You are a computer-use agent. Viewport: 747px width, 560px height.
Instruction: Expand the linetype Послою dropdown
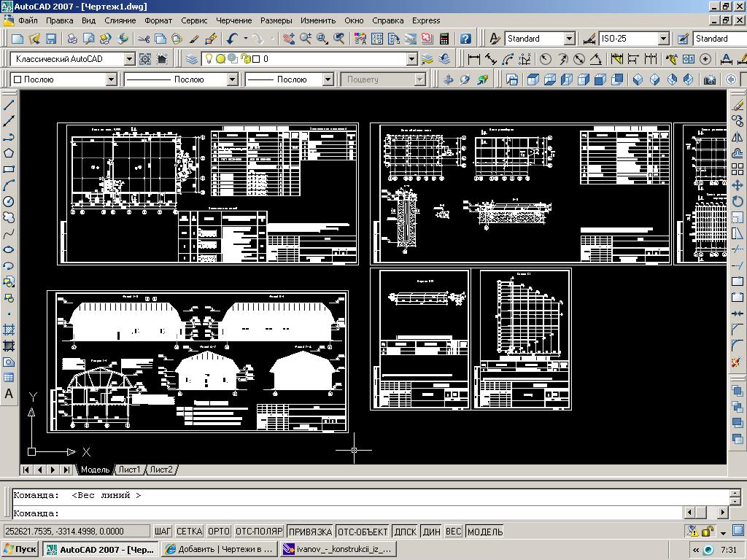[232, 79]
